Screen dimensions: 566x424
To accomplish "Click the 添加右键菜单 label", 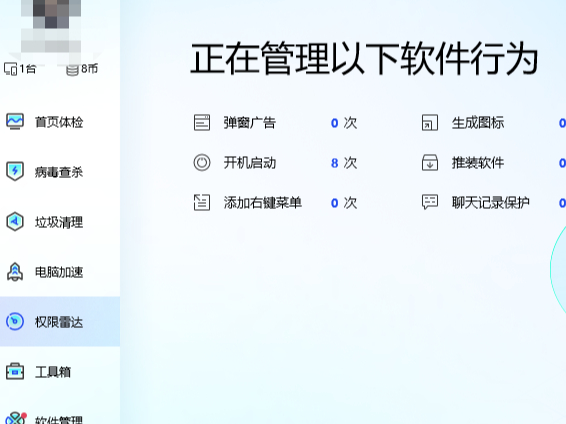I will [x=262, y=202].
